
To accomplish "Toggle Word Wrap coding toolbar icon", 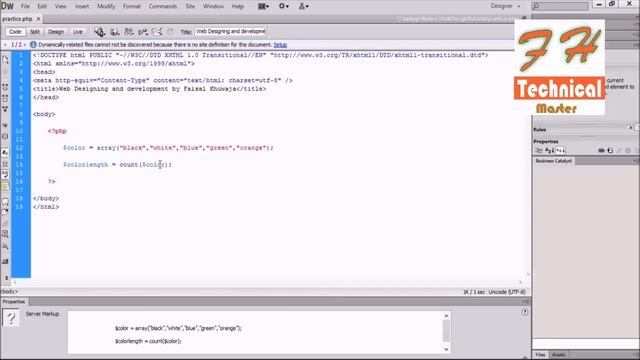I will [5, 175].
